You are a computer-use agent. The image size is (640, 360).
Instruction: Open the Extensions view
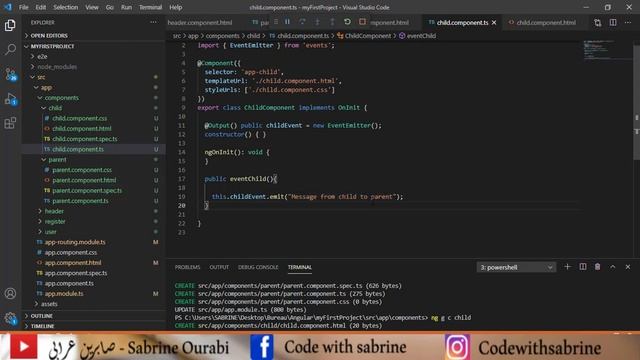[10, 123]
